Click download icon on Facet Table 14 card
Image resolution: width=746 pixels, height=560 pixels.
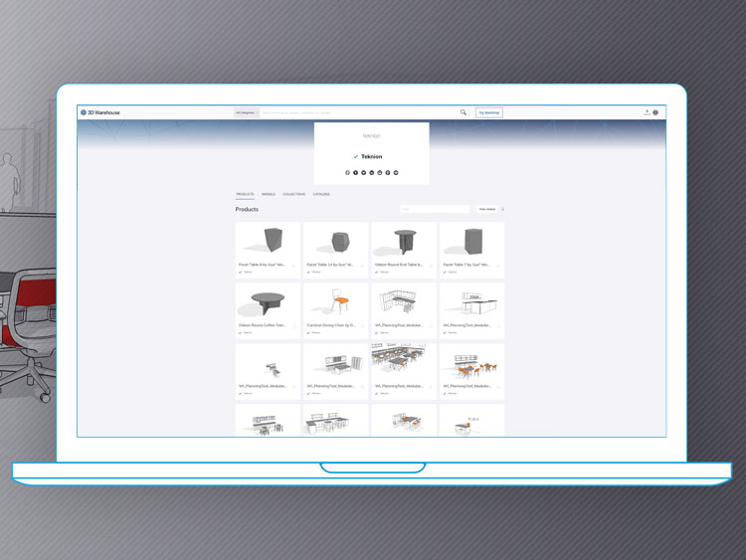pyautogui.click(x=362, y=266)
